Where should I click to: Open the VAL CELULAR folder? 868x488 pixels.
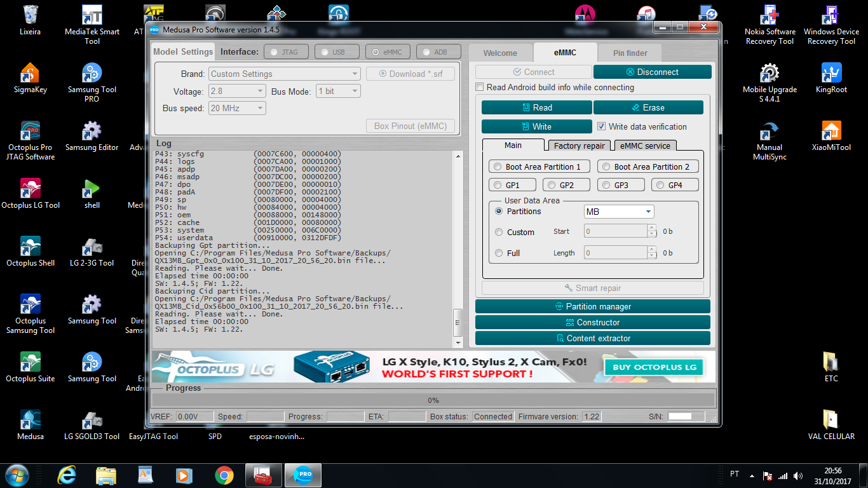coord(831,424)
